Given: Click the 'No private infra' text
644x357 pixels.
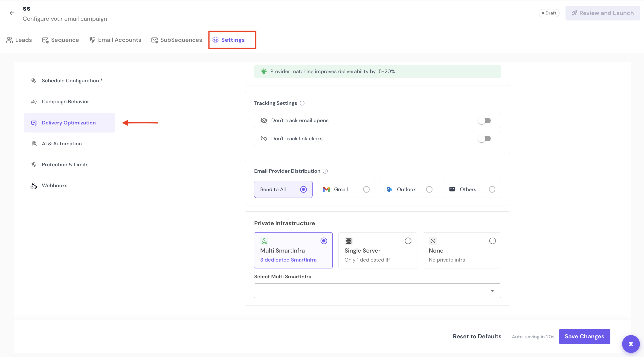Looking at the screenshot, I should (x=447, y=260).
